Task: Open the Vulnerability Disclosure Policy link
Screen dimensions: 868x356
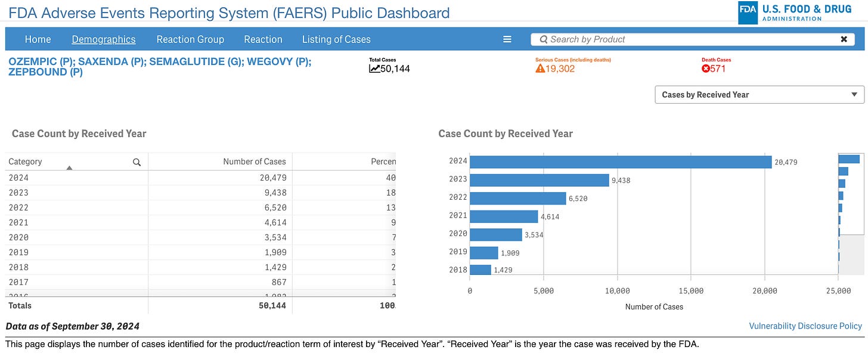Action: pos(805,326)
